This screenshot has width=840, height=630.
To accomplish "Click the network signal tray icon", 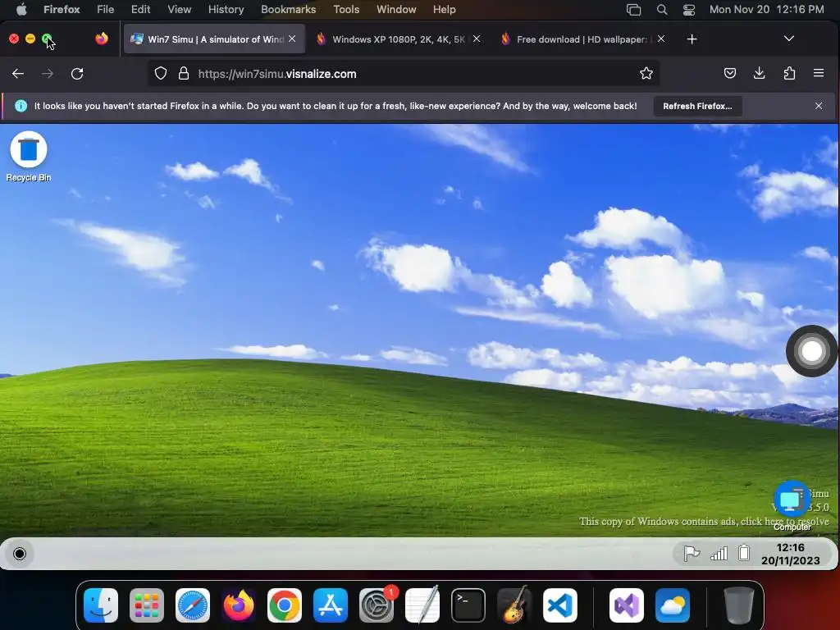I will point(719,553).
